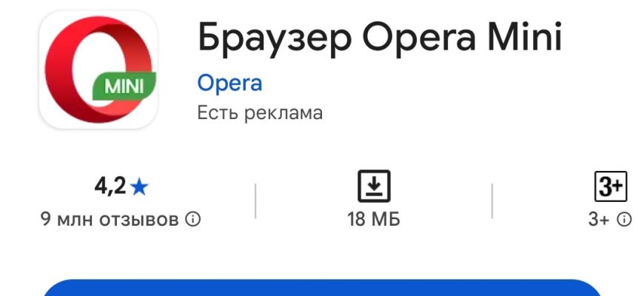Tap the Opera Mini app icon
The width and height of the screenshot is (644, 296).
[98, 70]
